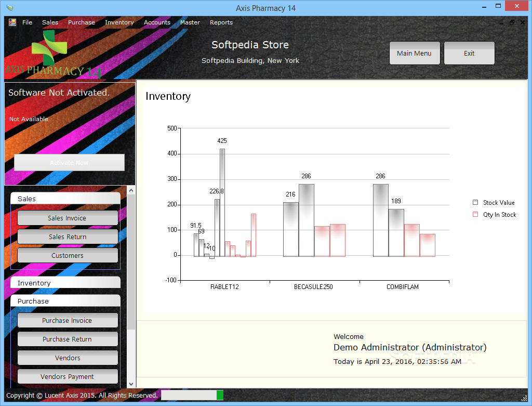The width and height of the screenshot is (532, 406).
Task: Click the Activate Now button
Action: pyautogui.click(x=69, y=163)
